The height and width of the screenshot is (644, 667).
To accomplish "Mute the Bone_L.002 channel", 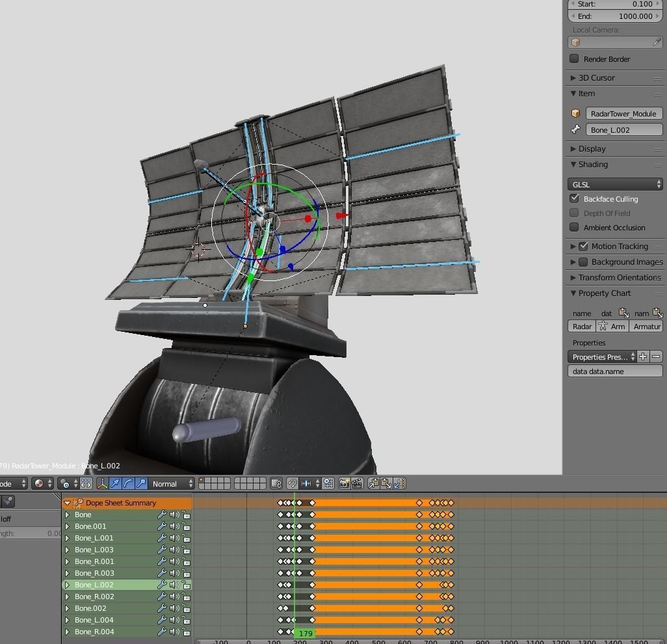I will (x=174, y=585).
